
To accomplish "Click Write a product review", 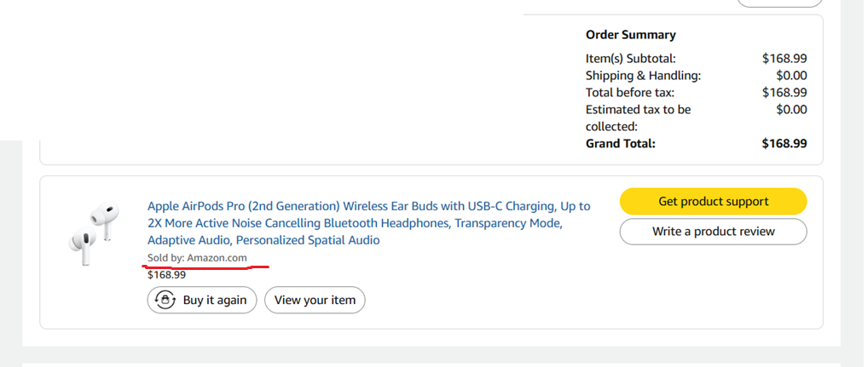I will (713, 232).
